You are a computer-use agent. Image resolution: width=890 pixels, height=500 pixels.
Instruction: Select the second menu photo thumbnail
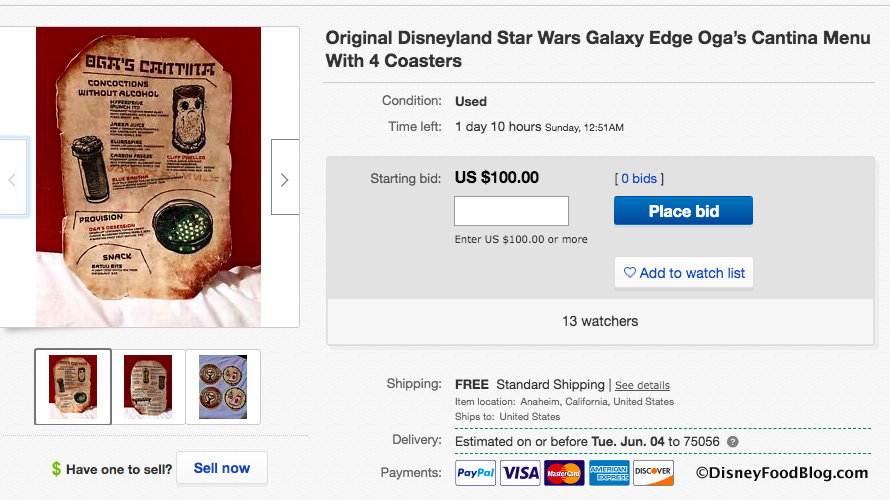tap(147, 386)
